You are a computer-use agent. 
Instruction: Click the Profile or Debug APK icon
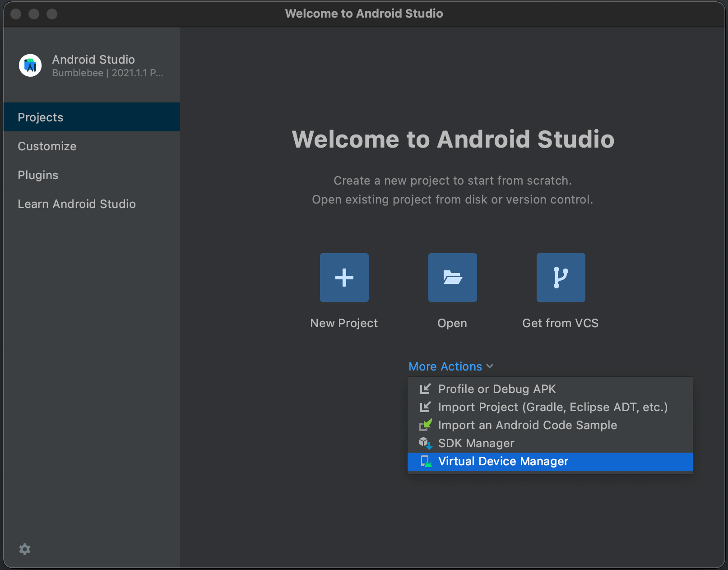coord(425,389)
